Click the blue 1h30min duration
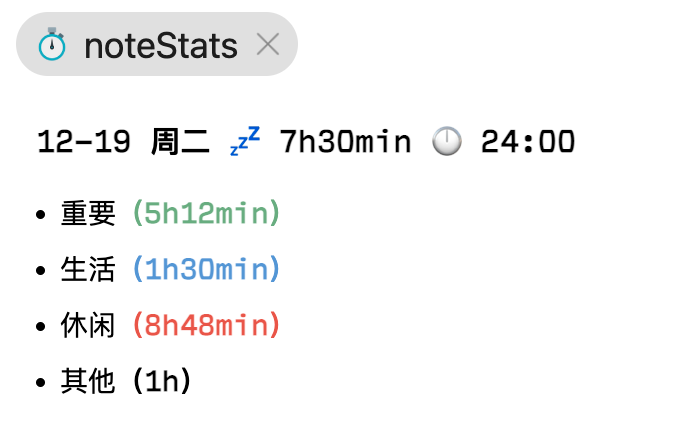This screenshot has height=428, width=688. (x=206, y=270)
